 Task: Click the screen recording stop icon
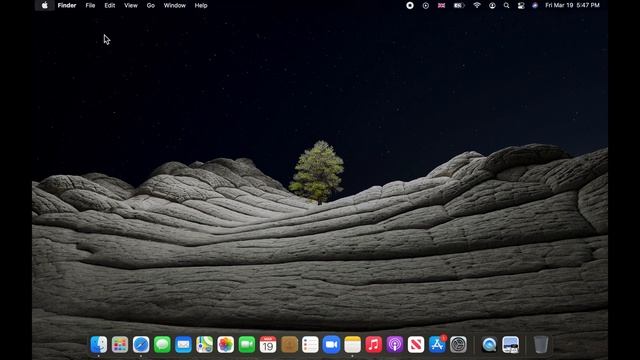410,5
